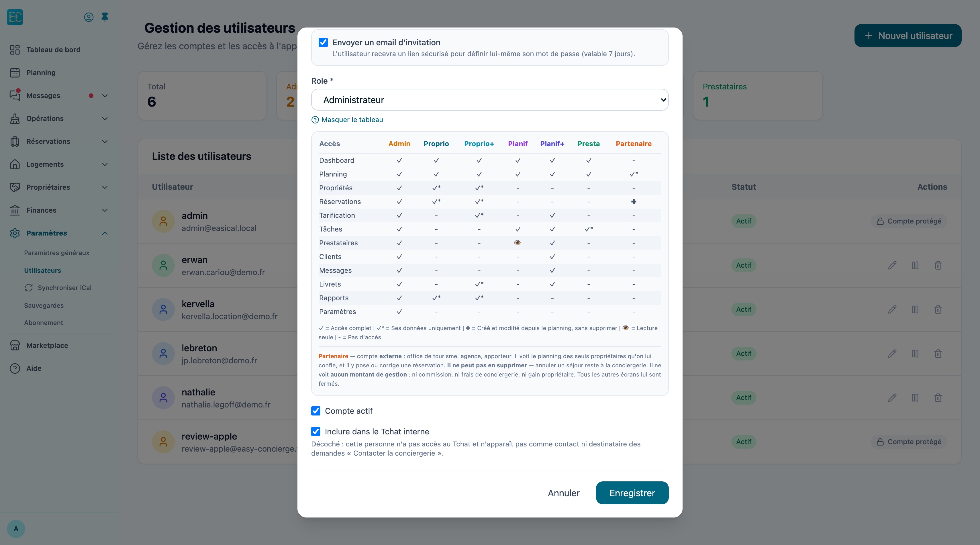Click the Annuler button
Viewport: 980px width, 545px height.
pyautogui.click(x=563, y=493)
